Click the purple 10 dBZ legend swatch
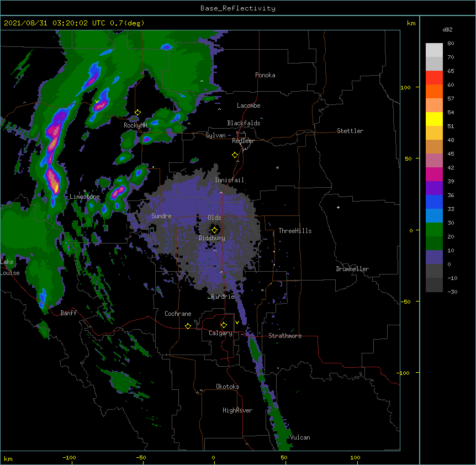 (434, 257)
